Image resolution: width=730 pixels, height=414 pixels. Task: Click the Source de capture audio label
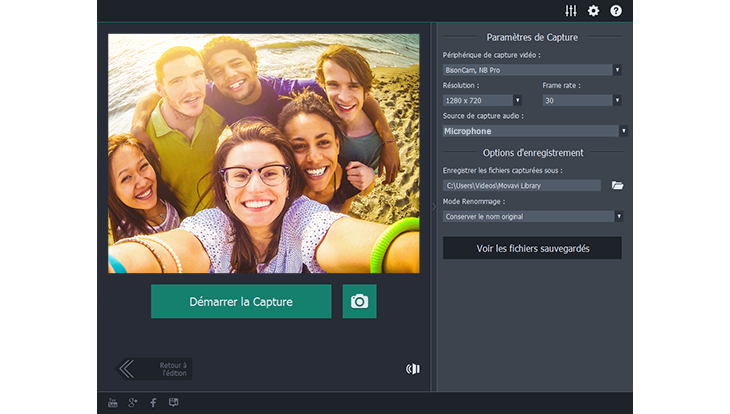[483, 115]
